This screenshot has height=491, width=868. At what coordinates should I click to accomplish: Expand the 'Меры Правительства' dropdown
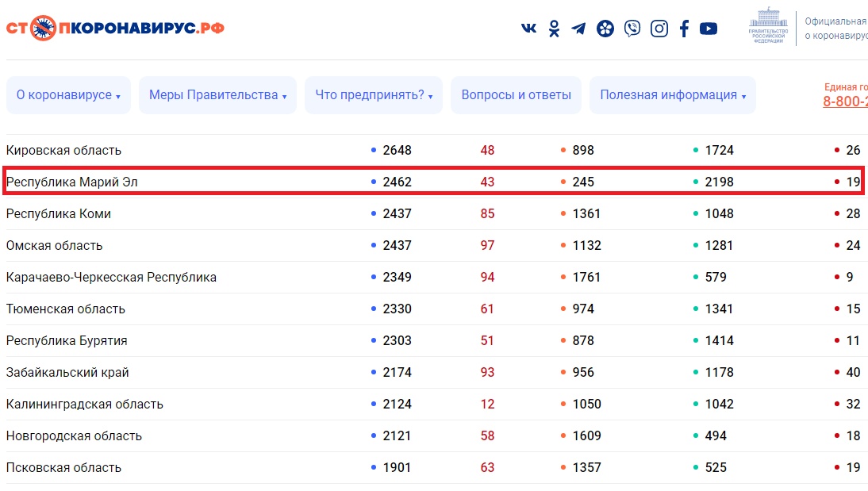pyautogui.click(x=217, y=95)
